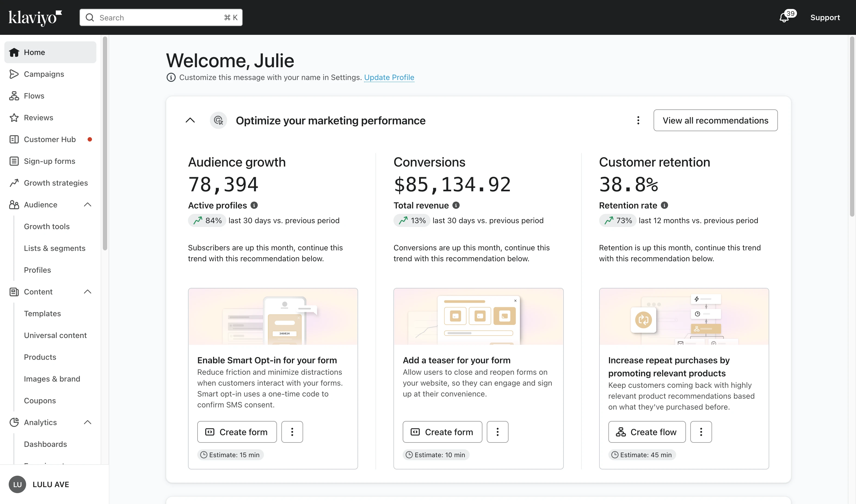
Task: Collapse the Content sidebar group
Action: (x=88, y=292)
